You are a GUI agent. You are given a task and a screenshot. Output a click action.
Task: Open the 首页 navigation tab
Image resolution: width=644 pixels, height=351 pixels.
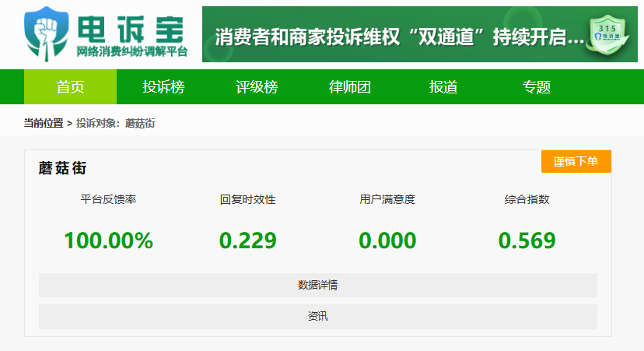tap(70, 86)
